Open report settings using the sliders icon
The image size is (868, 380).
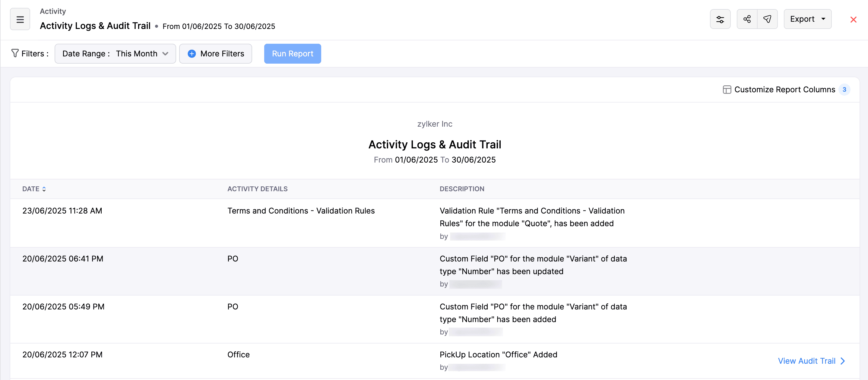click(721, 19)
